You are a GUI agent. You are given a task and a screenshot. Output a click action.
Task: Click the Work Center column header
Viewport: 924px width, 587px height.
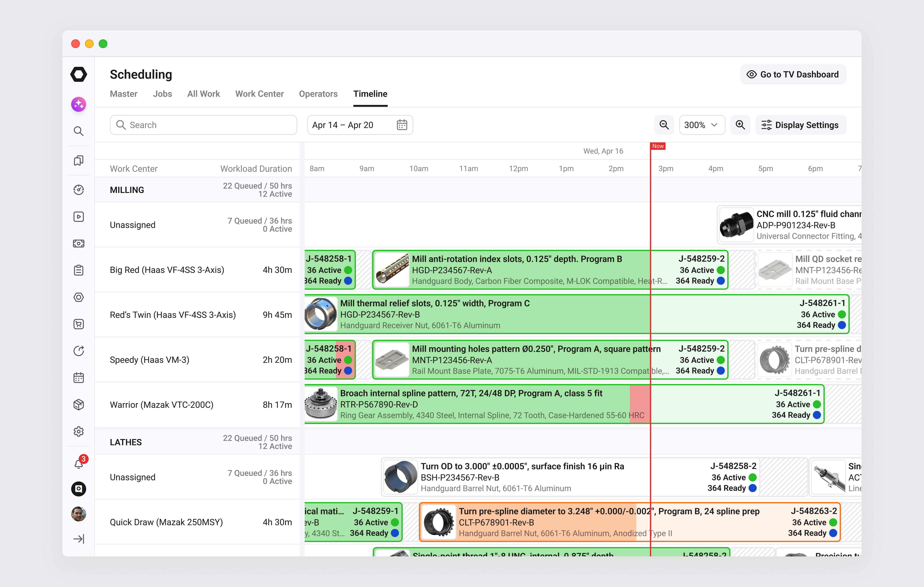point(134,169)
